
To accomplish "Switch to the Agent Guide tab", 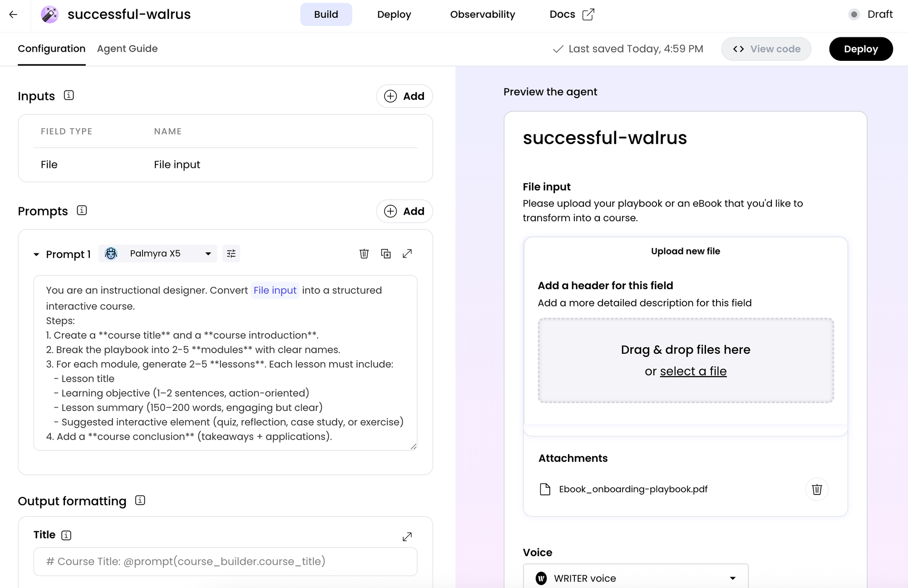I will [127, 49].
